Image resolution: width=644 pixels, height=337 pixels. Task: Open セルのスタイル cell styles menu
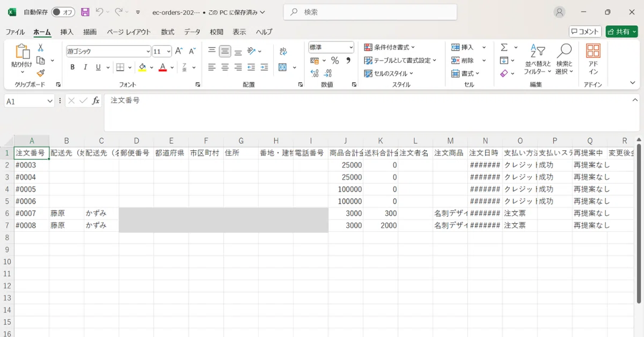(389, 73)
